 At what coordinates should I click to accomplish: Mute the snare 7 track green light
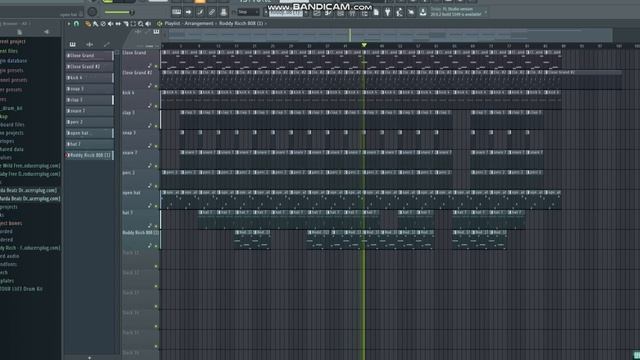[x=156, y=166]
